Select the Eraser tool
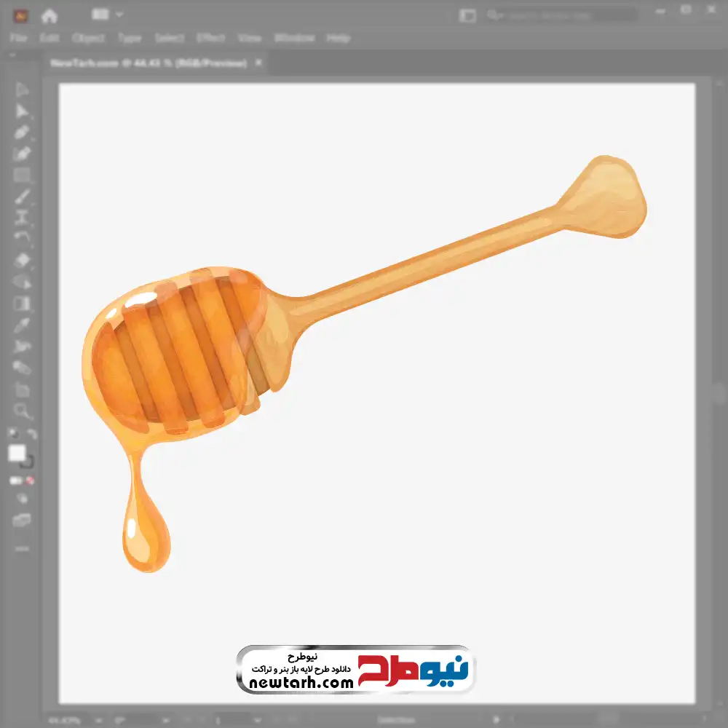The width and height of the screenshot is (728, 728). (22, 260)
